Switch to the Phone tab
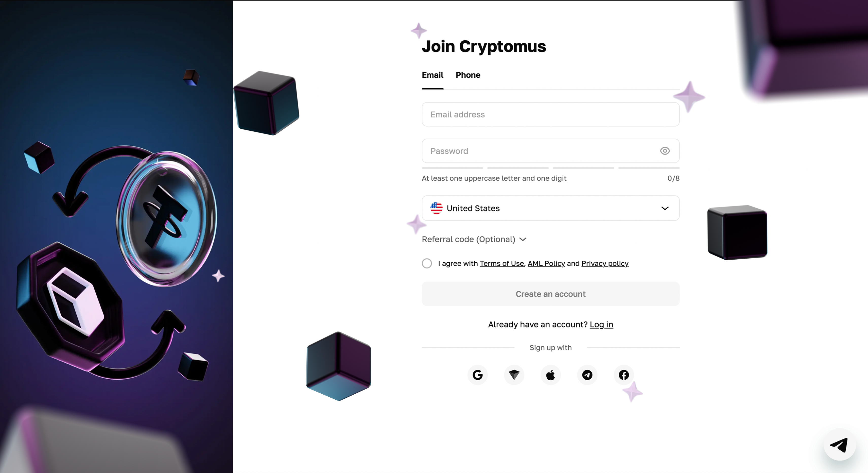The height and width of the screenshot is (473, 868). point(467,75)
